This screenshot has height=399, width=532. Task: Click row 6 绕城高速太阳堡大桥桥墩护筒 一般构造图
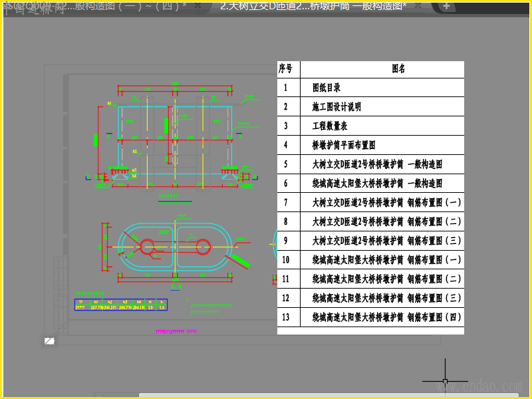point(370,184)
